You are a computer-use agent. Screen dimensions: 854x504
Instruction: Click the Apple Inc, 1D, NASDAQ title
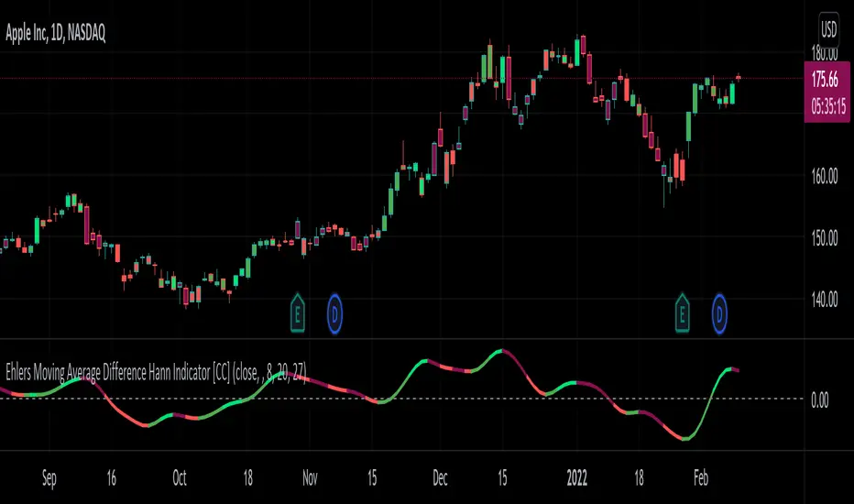pyautogui.click(x=56, y=33)
